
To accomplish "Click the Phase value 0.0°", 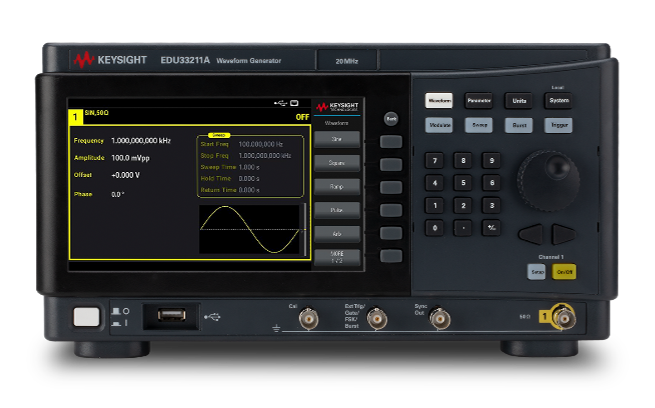I will coord(118,195).
